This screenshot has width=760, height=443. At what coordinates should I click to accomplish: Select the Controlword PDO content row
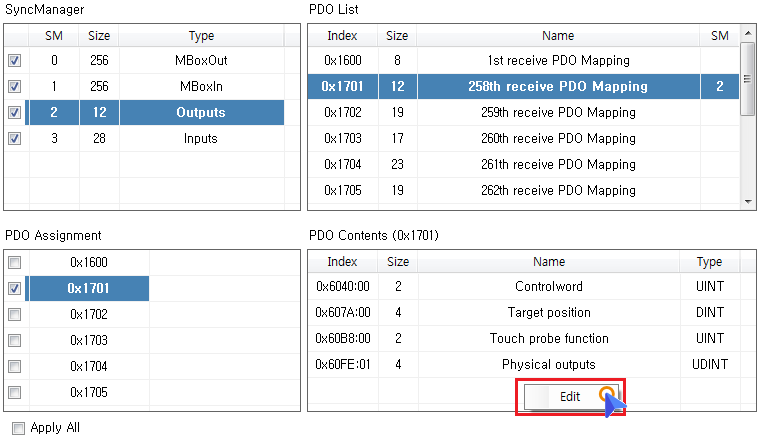(548, 287)
